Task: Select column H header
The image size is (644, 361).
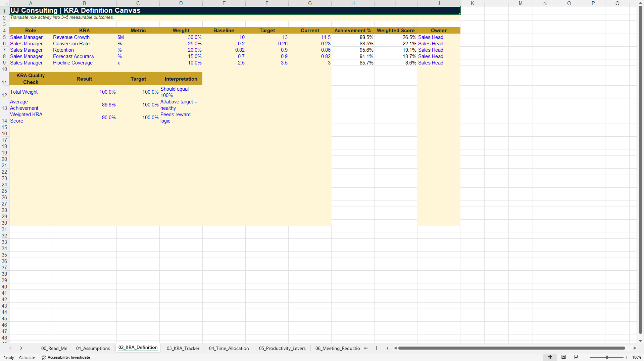Action: 353,3
